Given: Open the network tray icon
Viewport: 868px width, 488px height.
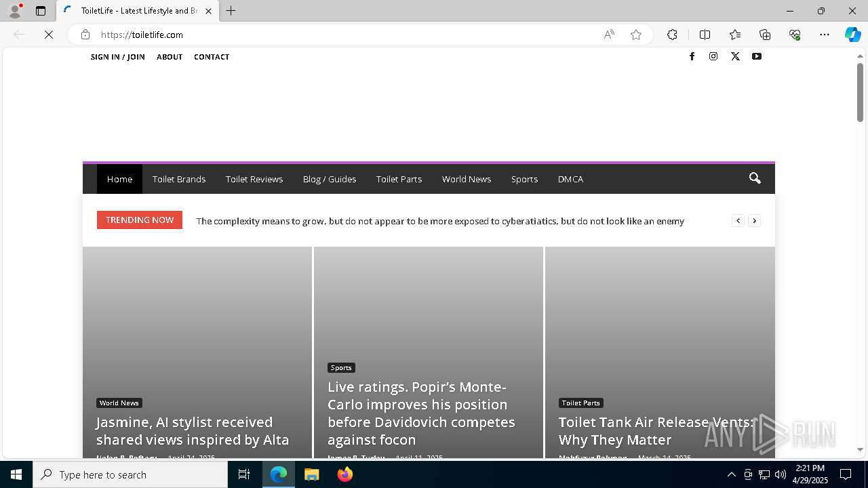Looking at the screenshot, I should [764, 474].
